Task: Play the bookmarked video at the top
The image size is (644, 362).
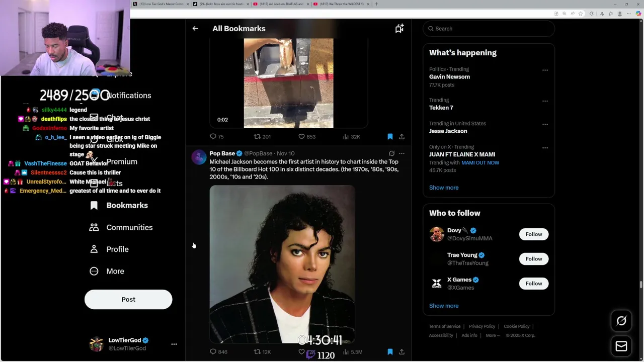Action: click(288, 83)
